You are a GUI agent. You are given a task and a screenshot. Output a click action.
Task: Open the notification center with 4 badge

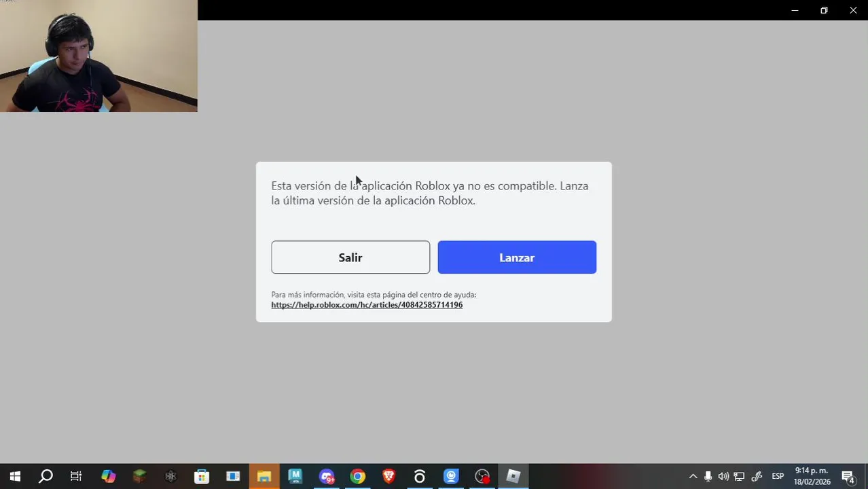(848, 476)
